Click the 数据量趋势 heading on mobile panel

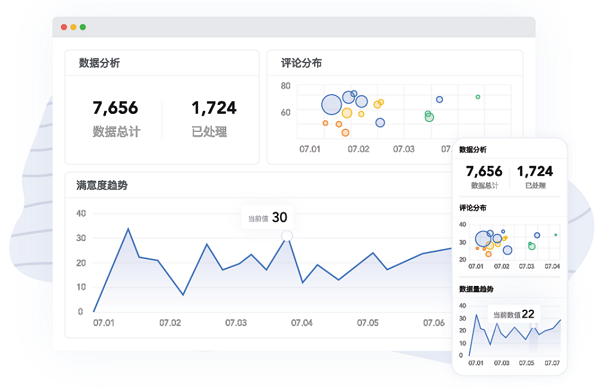click(x=476, y=289)
